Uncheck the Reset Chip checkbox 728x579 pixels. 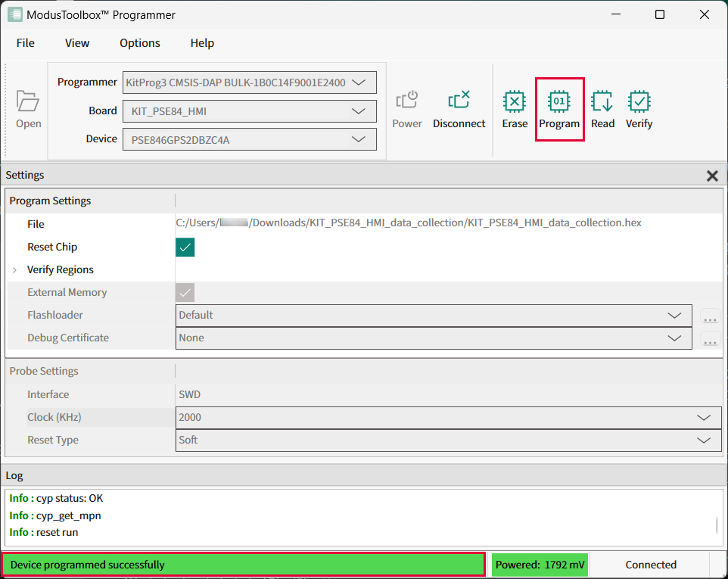(x=185, y=247)
